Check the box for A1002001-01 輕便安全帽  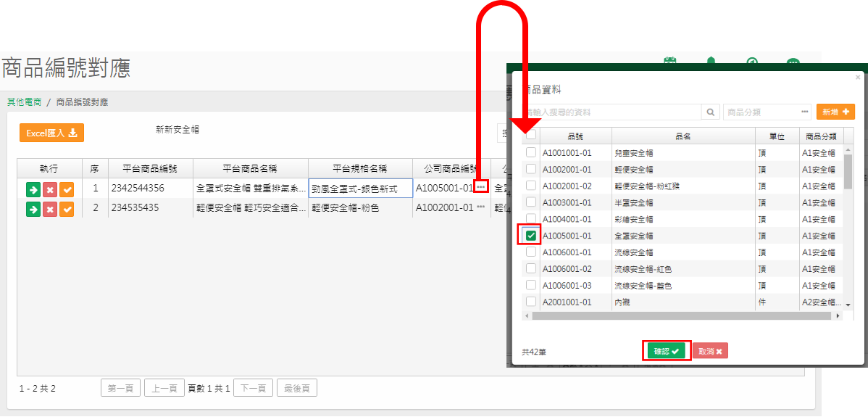coord(531,169)
